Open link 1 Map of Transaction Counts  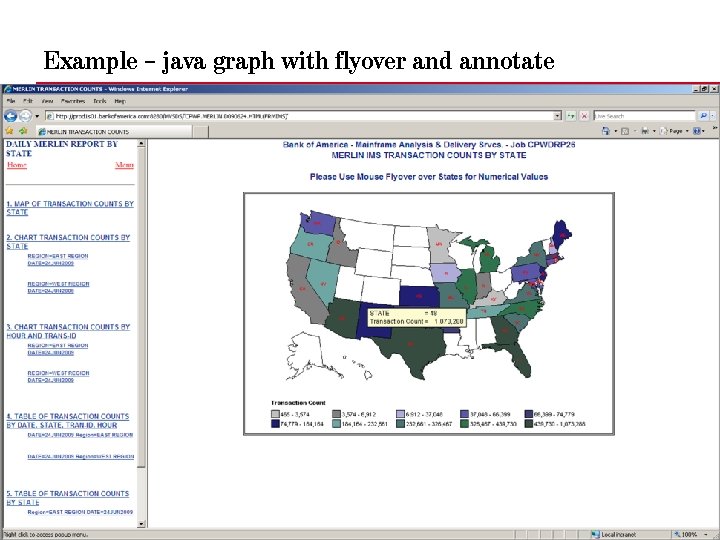[70, 208]
